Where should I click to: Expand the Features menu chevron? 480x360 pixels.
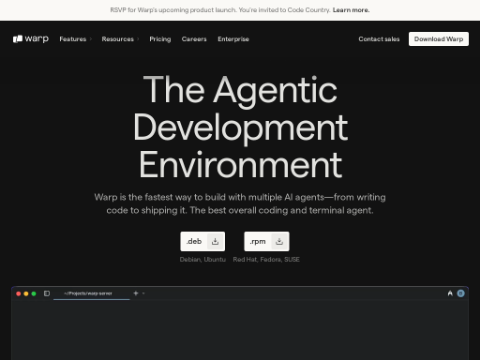point(91,39)
